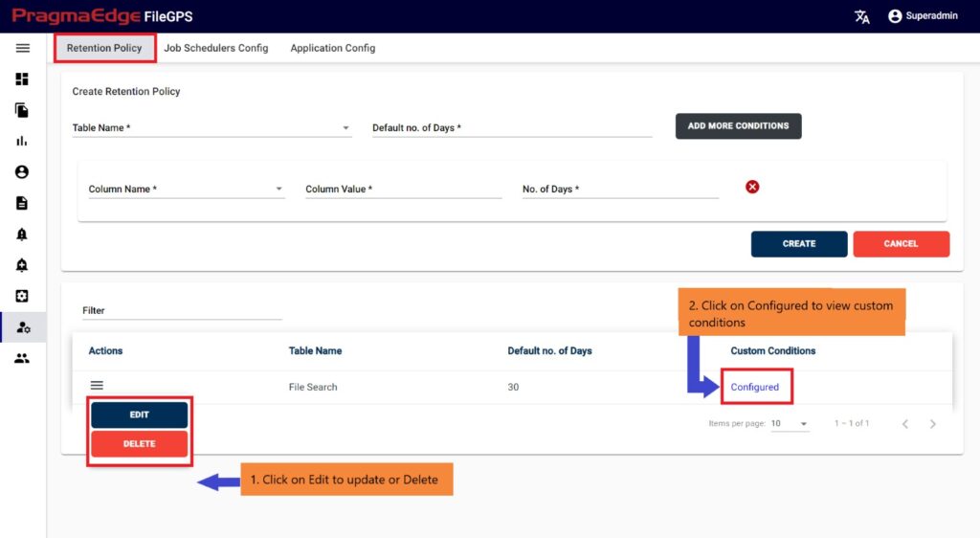This screenshot has height=538, width=980.
Task: Open the dashboard grid icon in the sidebar
Action: click(x=22, y=78)
